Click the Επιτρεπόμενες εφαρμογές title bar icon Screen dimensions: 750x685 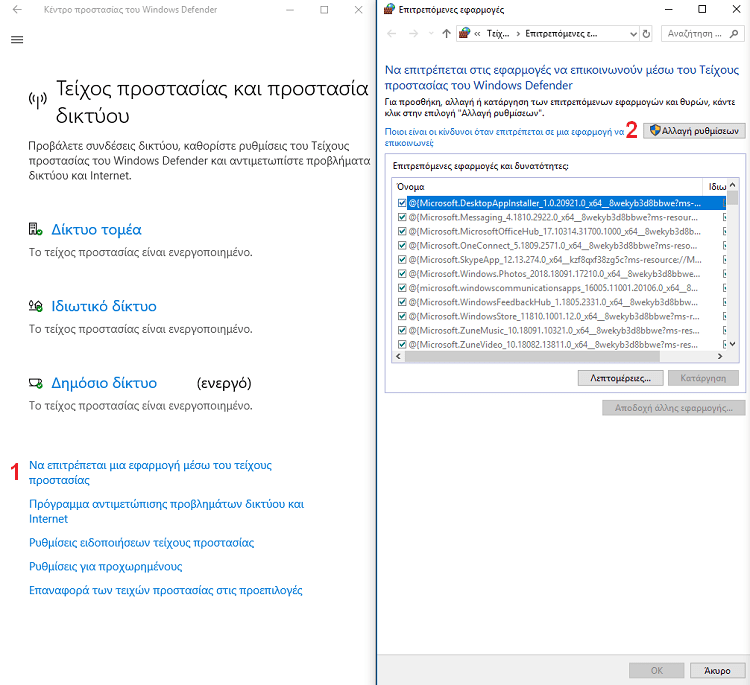tap(389, 9)
